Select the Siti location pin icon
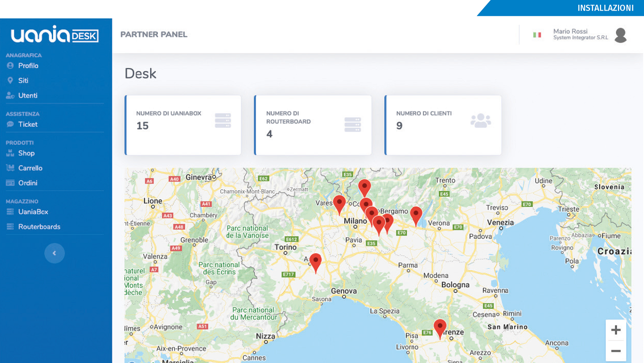This screenshot has width=644, height=363. point(10,80)
